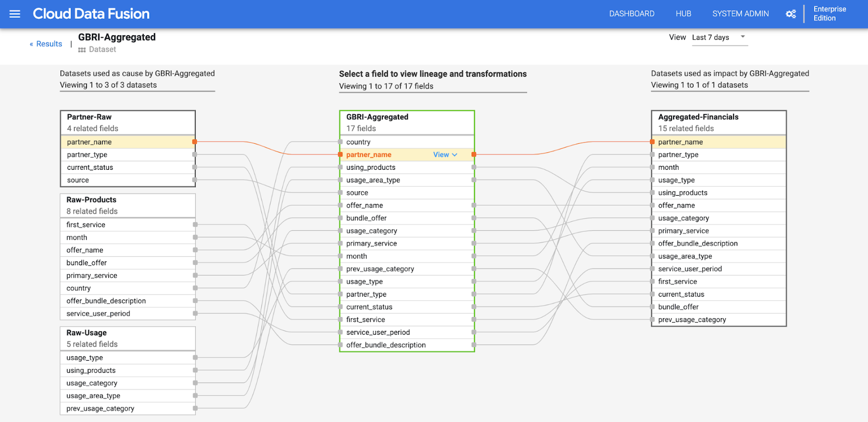Viewport: 868px width, 422px height.
Task: Select primary_service field in GBRI-Aggregated
Action: pyautogui.click(x=407, y=244)
